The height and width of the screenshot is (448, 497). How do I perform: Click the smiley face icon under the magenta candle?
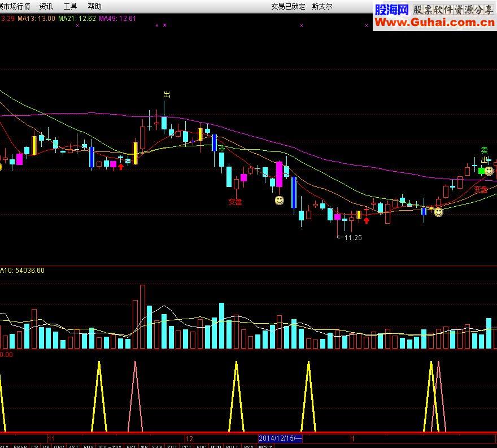(279, 201)
